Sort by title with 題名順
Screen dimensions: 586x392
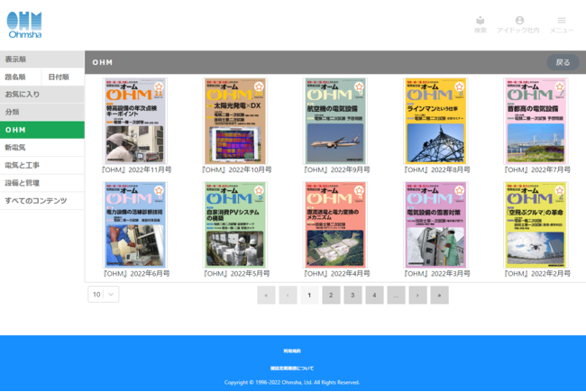[x=21, y=77]
